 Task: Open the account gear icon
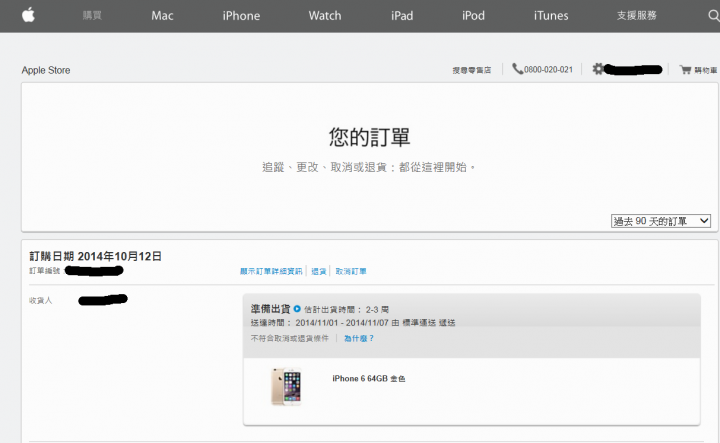coord(597,69)
